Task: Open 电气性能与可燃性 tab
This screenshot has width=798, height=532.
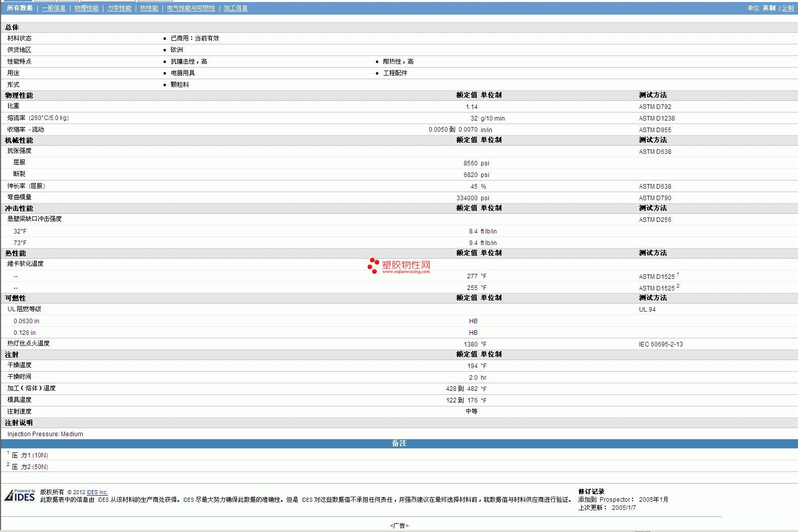Action: click(x=191, y=8)
